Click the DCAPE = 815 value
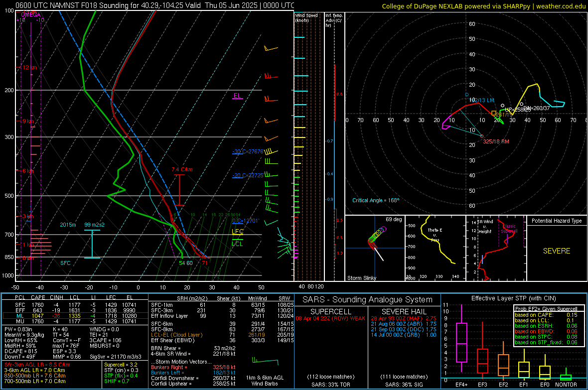 pos(20,351)
